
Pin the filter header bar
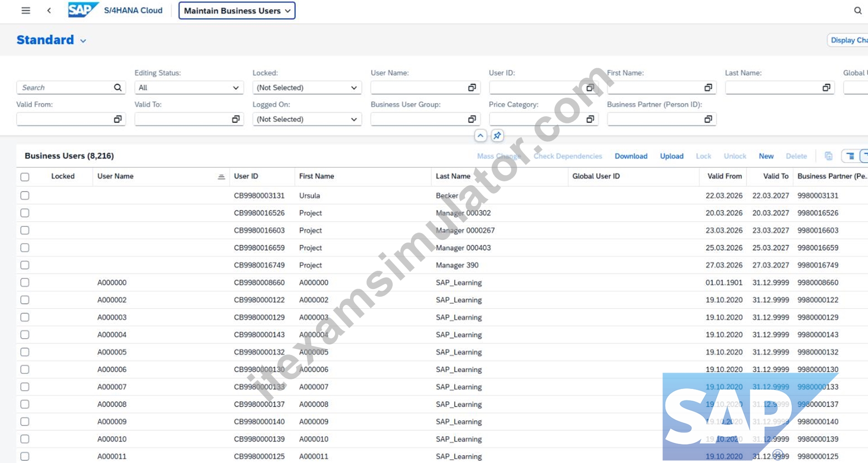[x=498, y=135]
